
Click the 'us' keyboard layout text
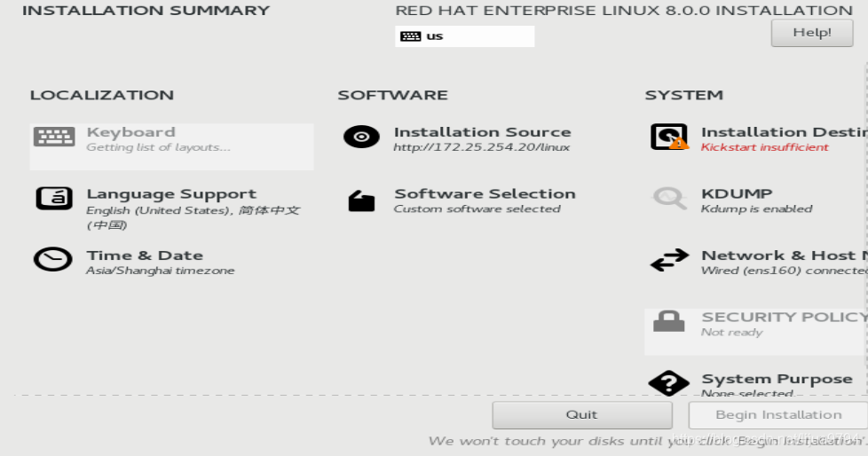(435, 36)
